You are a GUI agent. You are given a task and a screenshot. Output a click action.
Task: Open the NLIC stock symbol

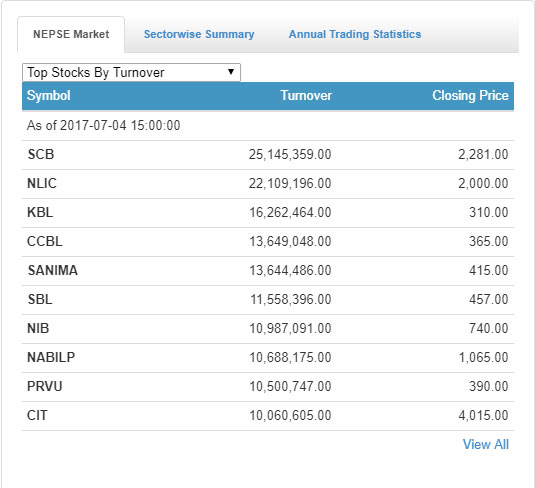42,183
